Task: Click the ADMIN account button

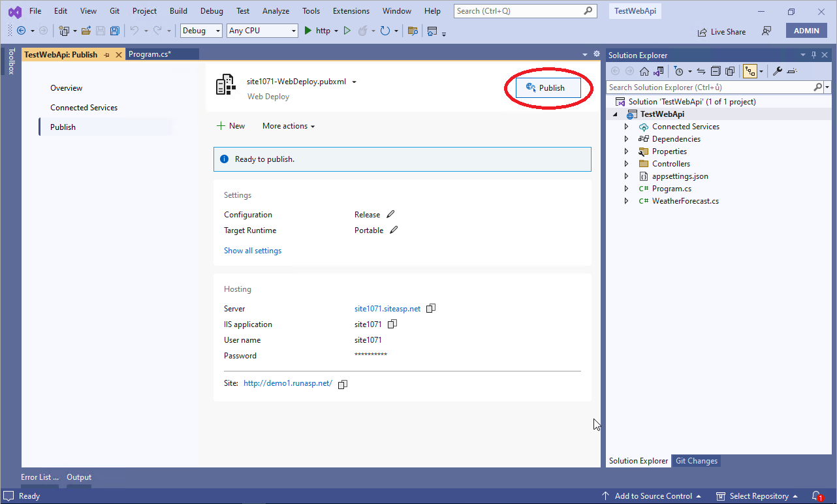Action: click(807, 31)
